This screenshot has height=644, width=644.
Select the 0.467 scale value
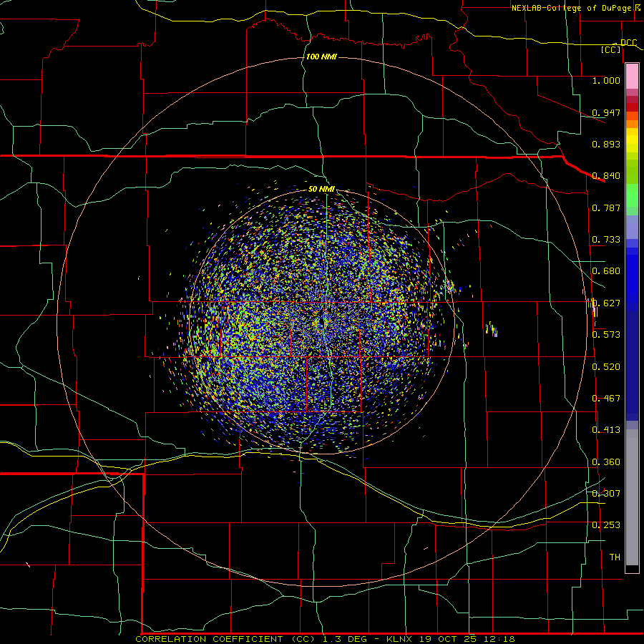606,398
